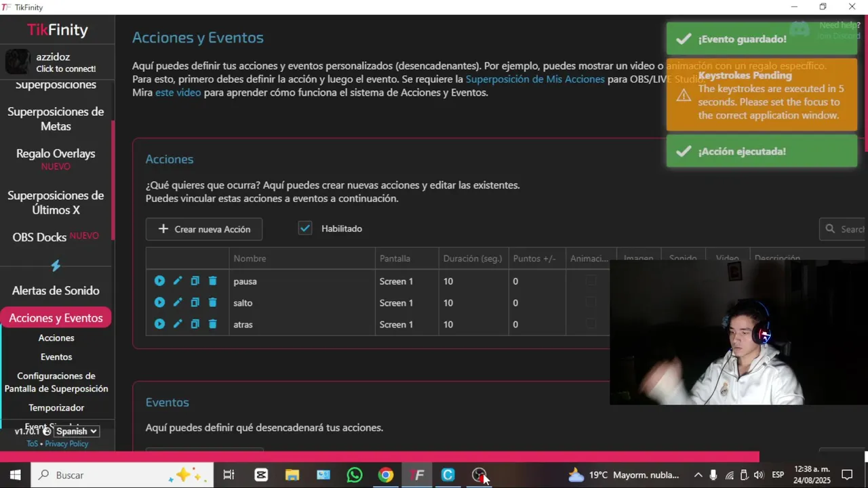Click the actions Search field

pos(843,229)
